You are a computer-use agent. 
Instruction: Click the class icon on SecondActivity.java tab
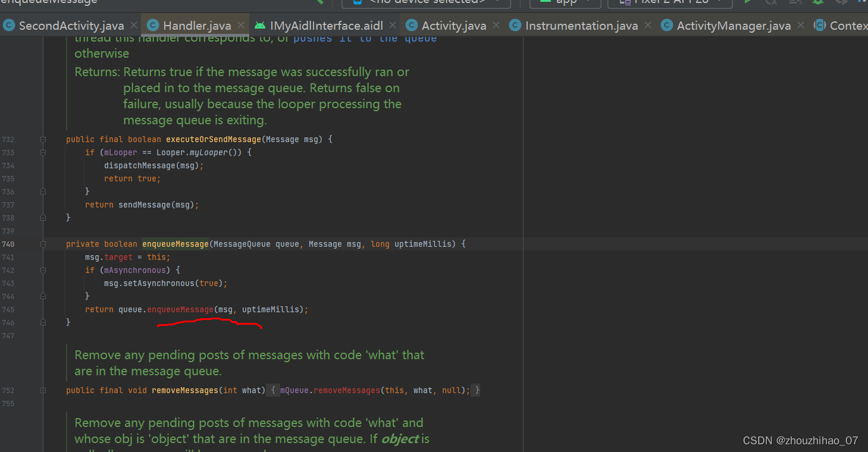tap(9, 26)
